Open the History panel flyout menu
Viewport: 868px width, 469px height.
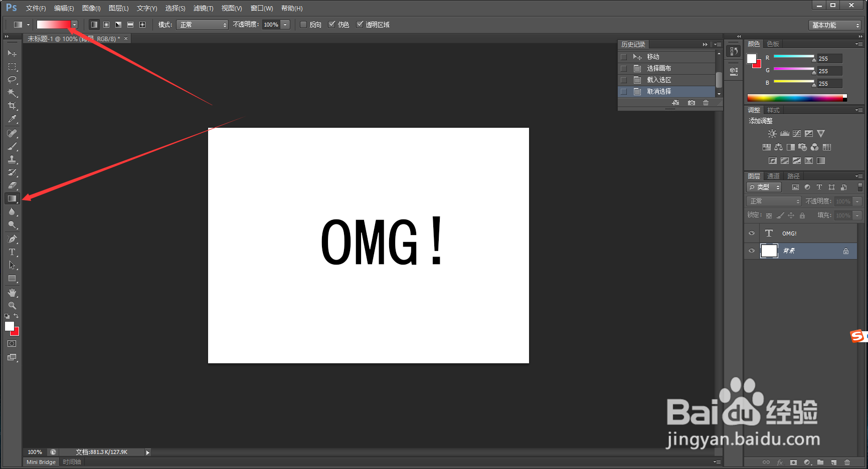[x=718, y=45]
